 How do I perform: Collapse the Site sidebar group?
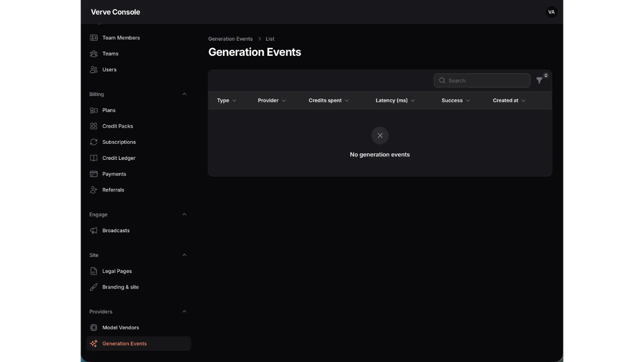[184, 255]
